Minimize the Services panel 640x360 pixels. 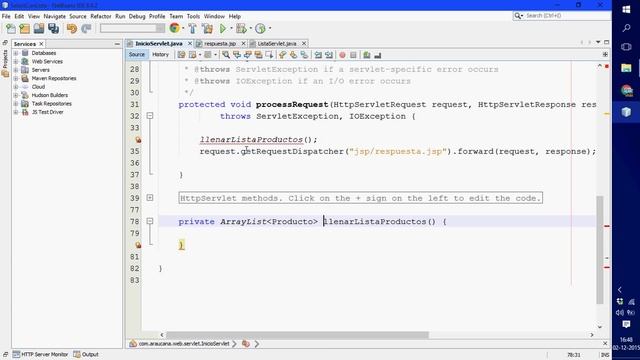(x=117, y=44)
